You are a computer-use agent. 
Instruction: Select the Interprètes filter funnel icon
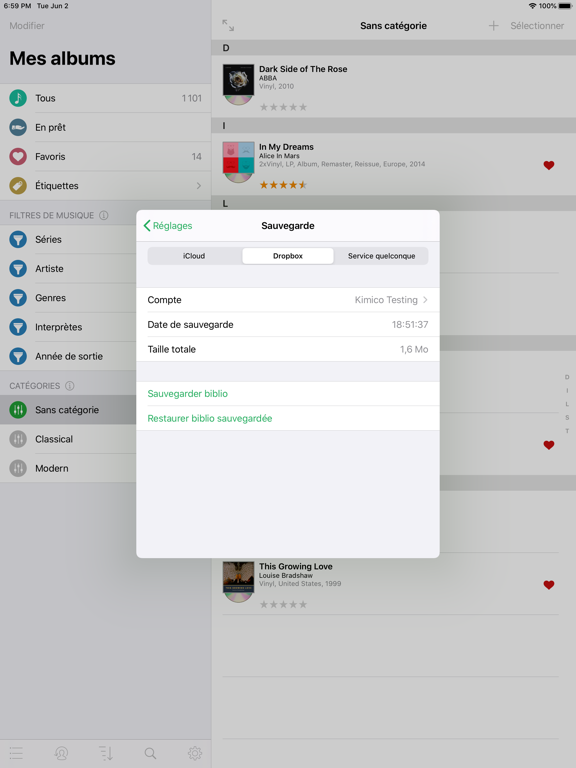(18, 327)
